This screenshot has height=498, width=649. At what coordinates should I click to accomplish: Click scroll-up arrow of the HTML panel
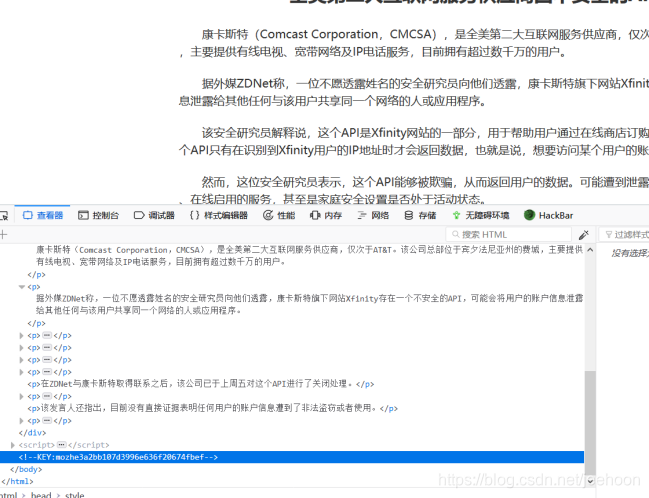(590, 250)
